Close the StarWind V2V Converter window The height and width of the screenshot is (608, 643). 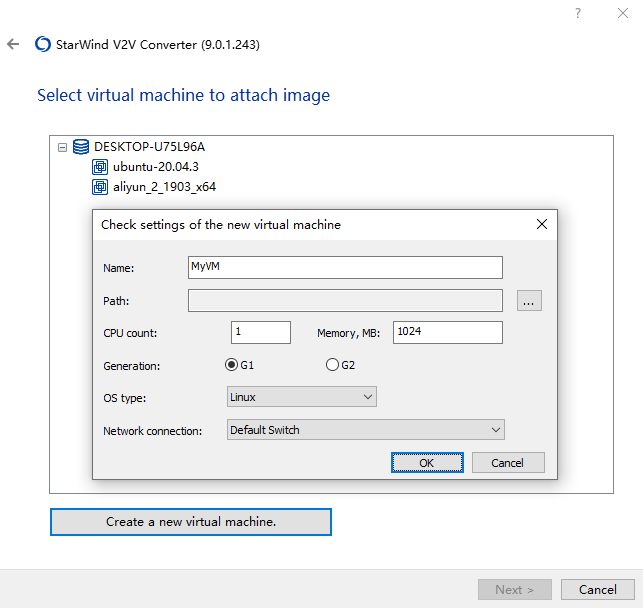[x=622, y=13]
